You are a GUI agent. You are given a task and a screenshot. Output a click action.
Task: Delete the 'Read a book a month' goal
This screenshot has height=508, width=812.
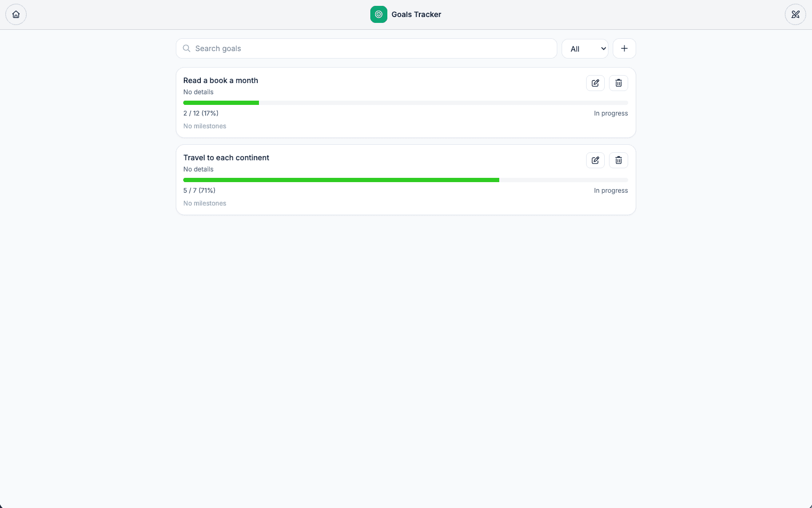619,83
